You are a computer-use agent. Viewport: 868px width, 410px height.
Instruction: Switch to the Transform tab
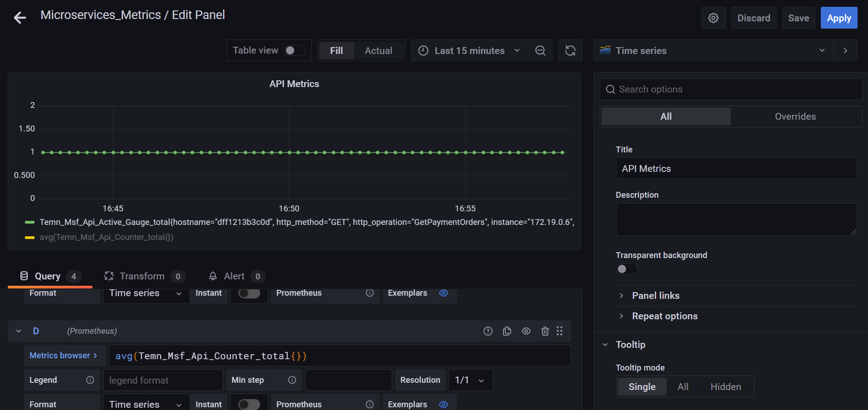[x=142, y=276]
